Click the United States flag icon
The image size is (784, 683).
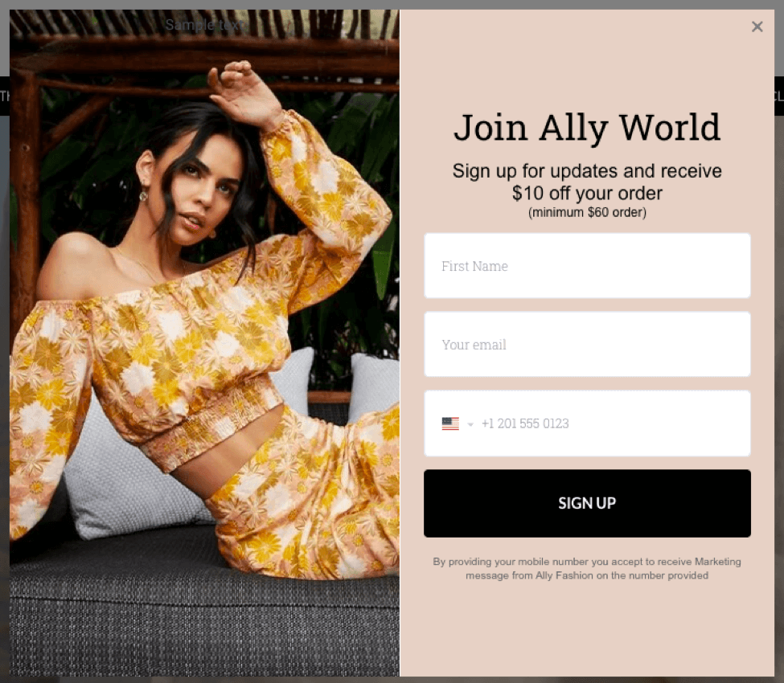click(450, 423)
